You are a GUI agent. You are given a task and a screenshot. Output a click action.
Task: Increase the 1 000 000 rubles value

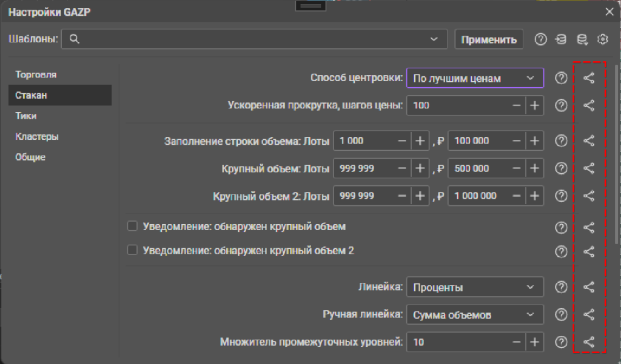tap(535, 196)
